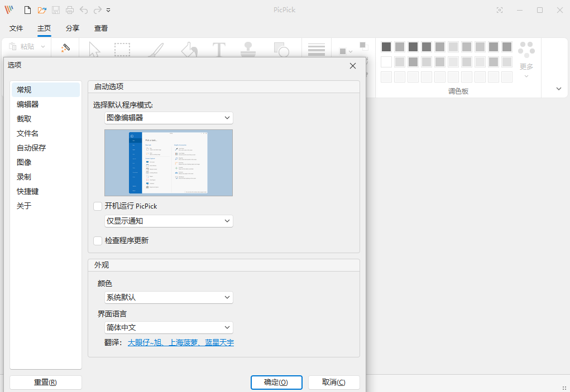Select 关于 in options sidebar
The width and height of the screenshot is (570, 392).
click(46, 206)
